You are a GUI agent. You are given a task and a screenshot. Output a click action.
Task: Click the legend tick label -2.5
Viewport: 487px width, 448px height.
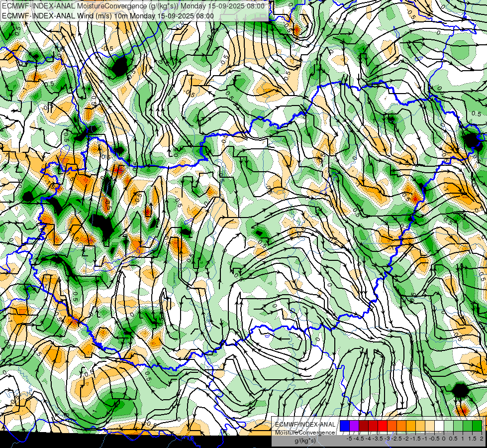396,439
